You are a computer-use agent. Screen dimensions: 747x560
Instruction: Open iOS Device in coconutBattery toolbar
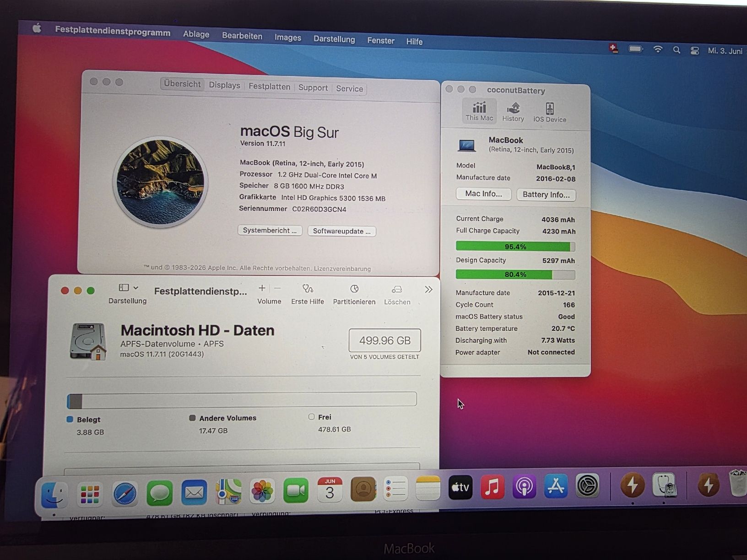pos(550,113)
